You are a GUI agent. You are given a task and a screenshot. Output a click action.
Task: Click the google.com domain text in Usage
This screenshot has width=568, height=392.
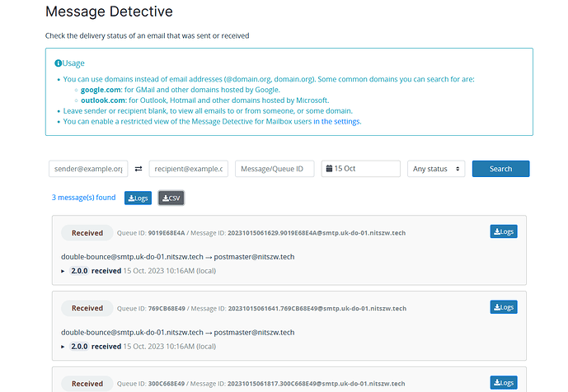pyautogui.click(x=101, y=90)
